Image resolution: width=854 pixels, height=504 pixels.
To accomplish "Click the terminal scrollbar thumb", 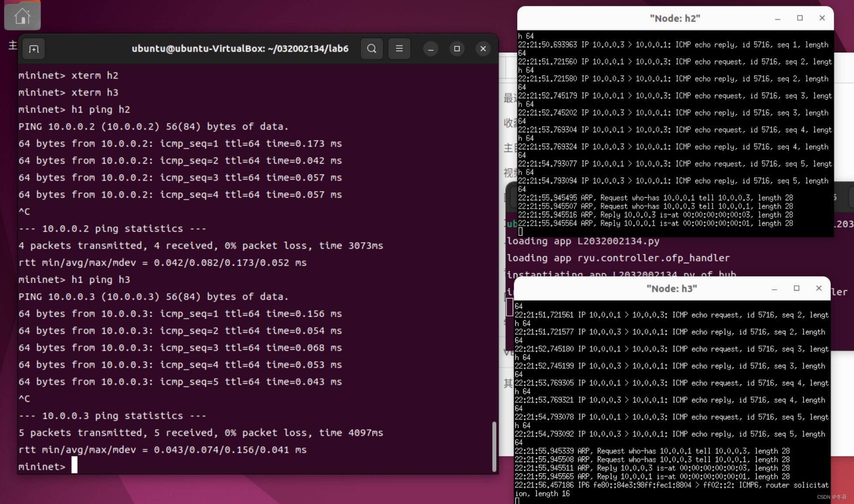I will click(x=494, y=446).
